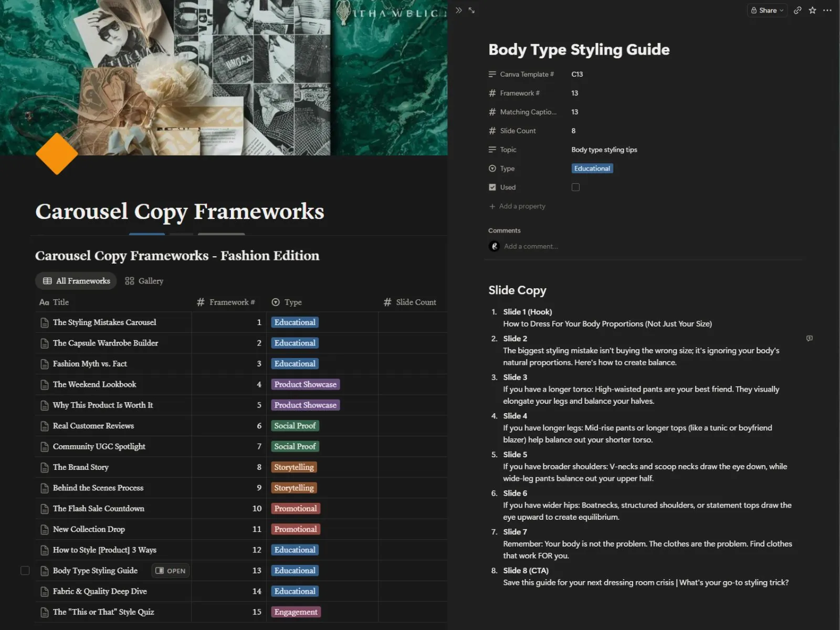Screen dimensions: 840x630
Task: Click Slide Count value 8 in side panel
Action: pos(573,131)
